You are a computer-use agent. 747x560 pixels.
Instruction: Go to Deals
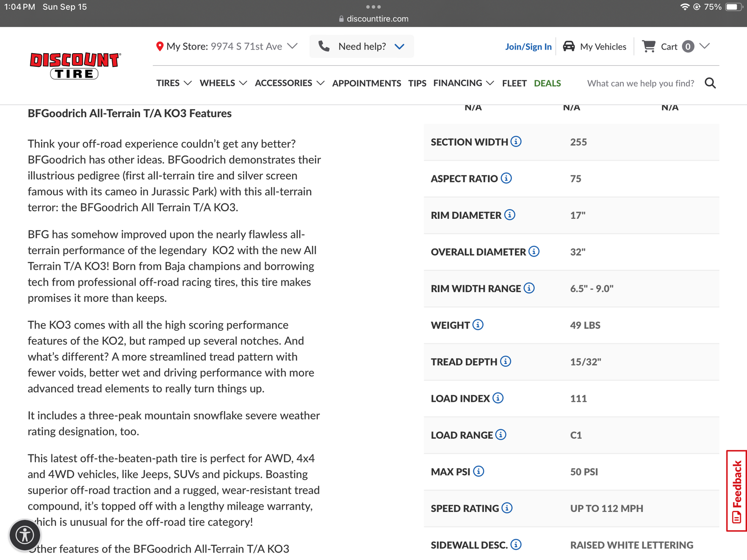pos(548,83)
